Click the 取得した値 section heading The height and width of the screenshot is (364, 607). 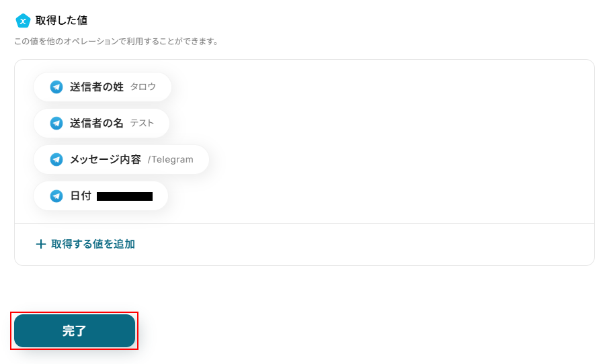[x=61, y=21]
